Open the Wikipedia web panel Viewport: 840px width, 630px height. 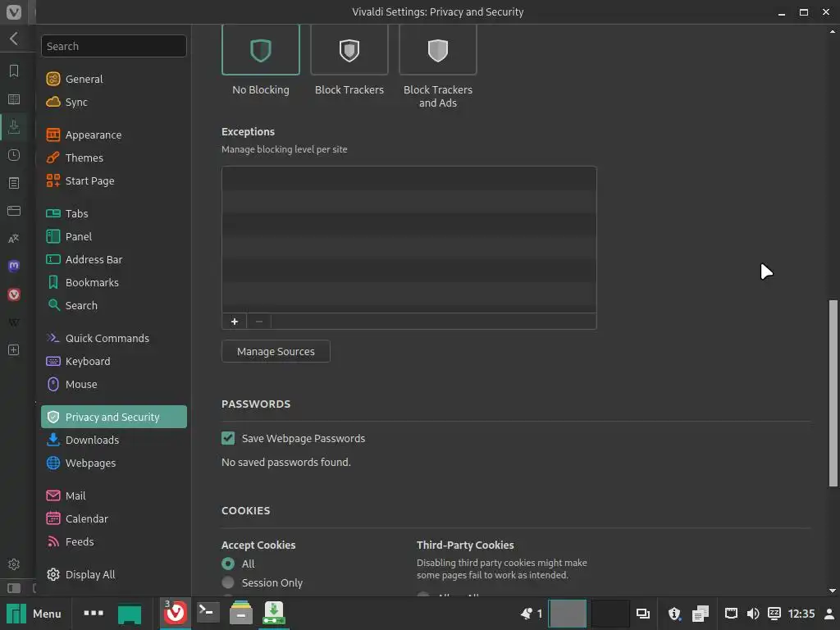coord(14,322)
